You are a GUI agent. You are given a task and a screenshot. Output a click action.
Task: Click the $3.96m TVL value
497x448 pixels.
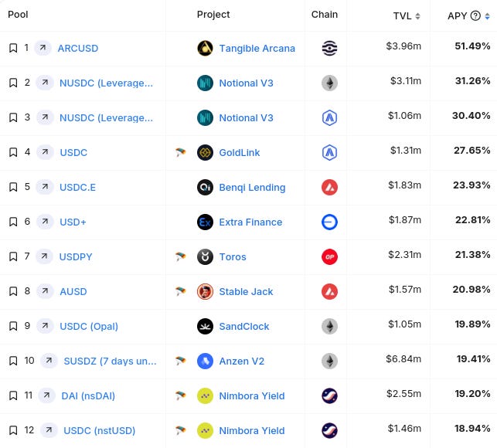(403, 46)
